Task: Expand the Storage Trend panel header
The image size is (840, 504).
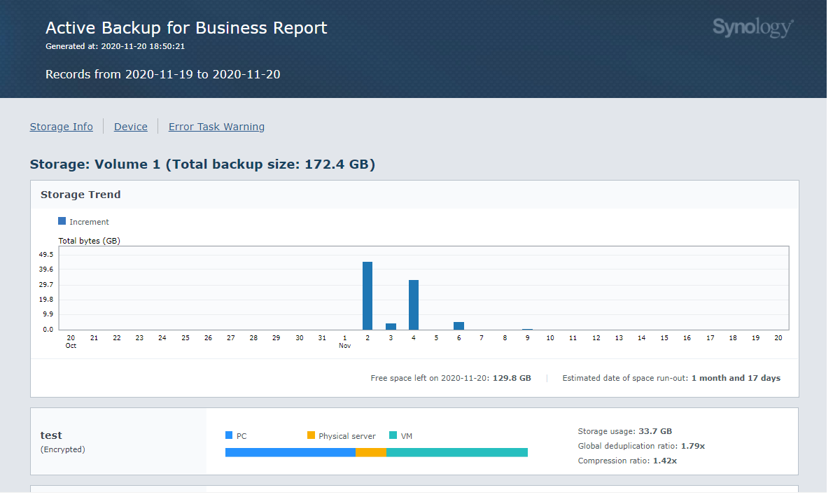Action: (x=80, y=194)
